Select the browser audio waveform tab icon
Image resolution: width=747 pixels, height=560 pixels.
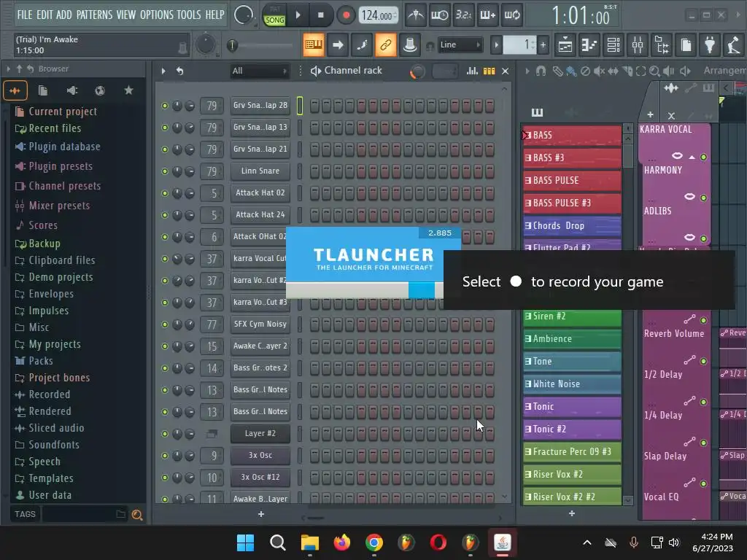(15, 90)
